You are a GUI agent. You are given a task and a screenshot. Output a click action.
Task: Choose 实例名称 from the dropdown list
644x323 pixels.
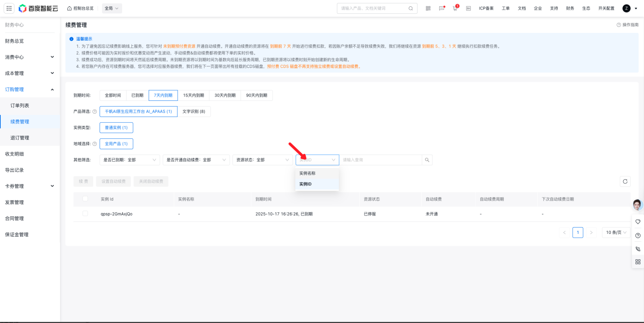(307, 173)
